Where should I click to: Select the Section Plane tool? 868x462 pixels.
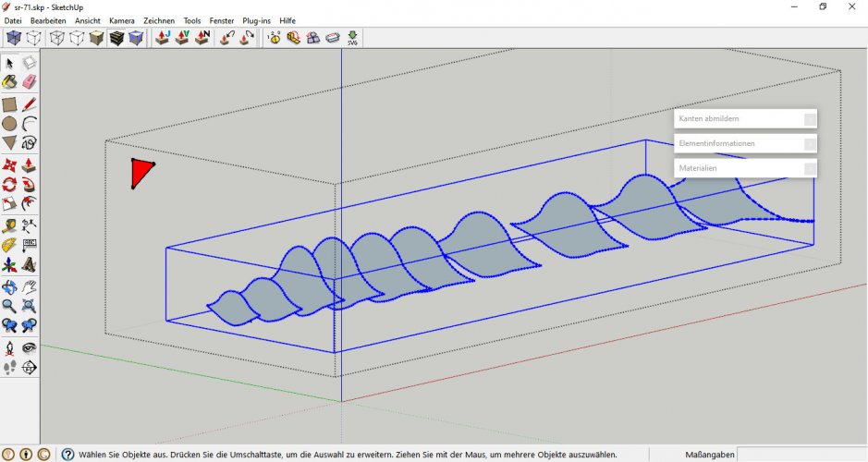(x=30, y=367)
